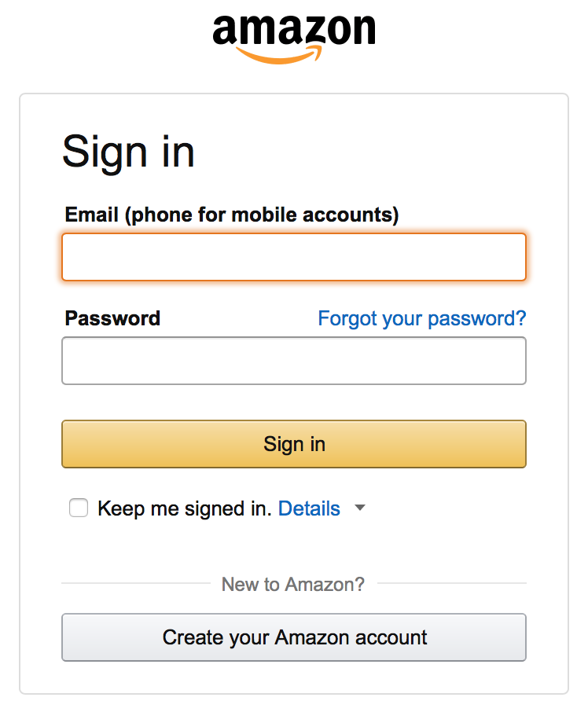Click the Email (phone for mobile accounts) label
588x712 pixels.
[232, 214]
